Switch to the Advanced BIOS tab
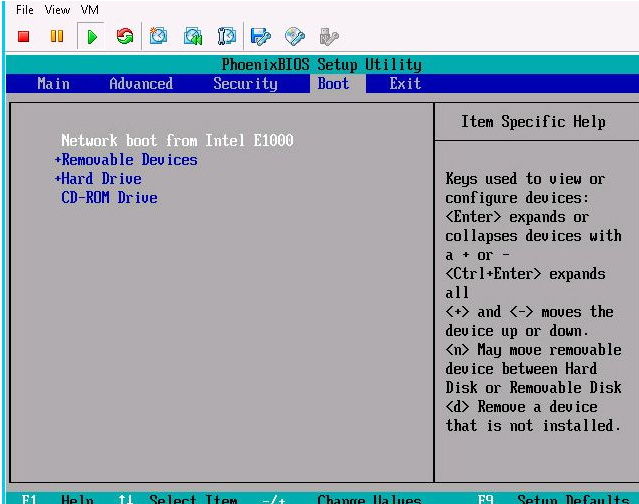This screenshot has width=639, height=504. click(141, 84)
